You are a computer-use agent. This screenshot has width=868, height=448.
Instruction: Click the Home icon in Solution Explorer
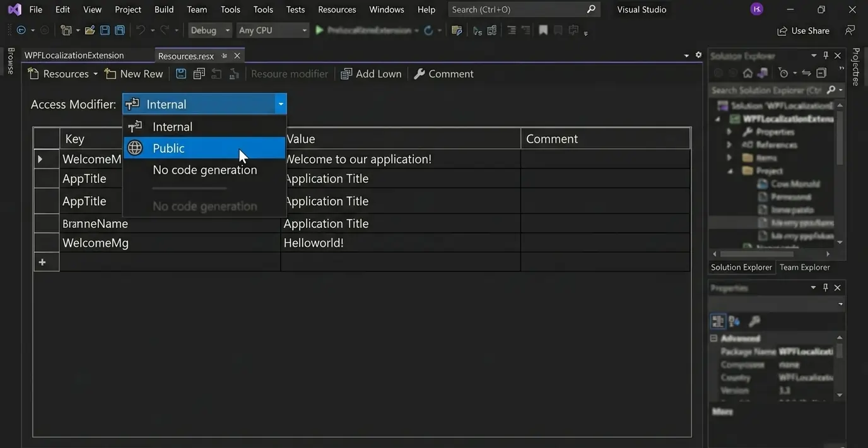tap(748, 73)
